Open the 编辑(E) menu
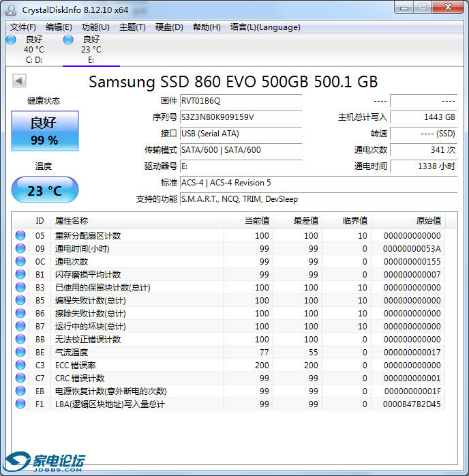 click(x=59, y=27)
